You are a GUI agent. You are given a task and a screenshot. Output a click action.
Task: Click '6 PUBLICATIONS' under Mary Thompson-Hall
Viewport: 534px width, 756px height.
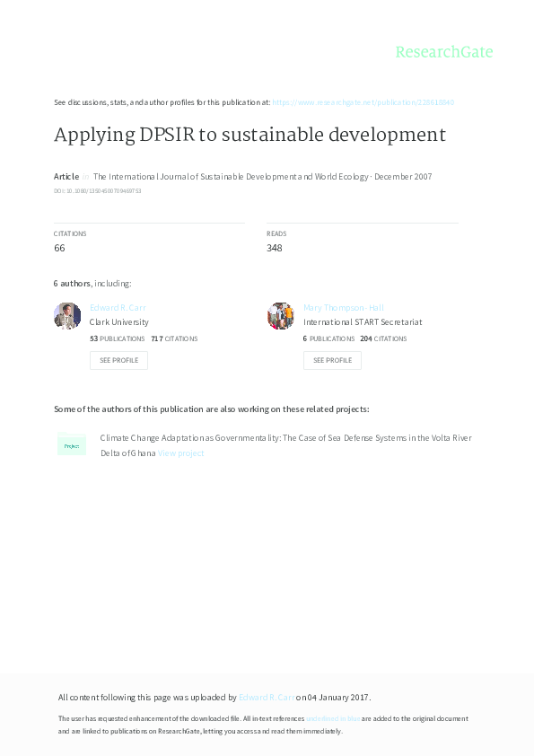tap(328, 338)
